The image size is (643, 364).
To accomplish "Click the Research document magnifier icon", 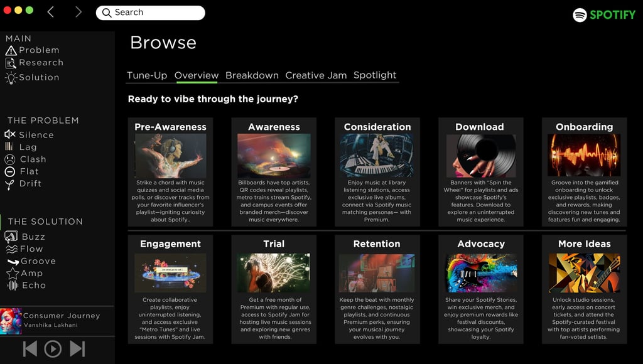I will 10,63.
